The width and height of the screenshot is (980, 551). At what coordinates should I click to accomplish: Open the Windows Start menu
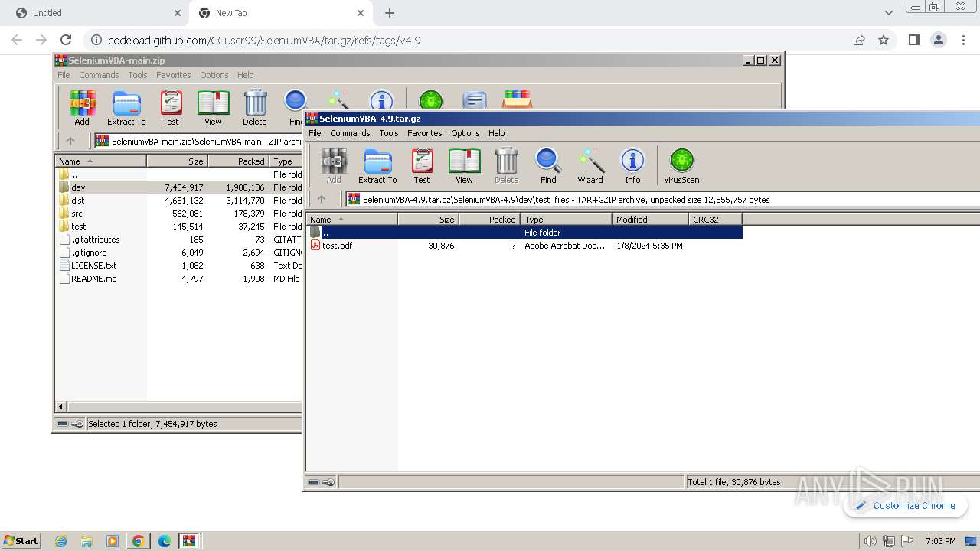coord(21,540)
